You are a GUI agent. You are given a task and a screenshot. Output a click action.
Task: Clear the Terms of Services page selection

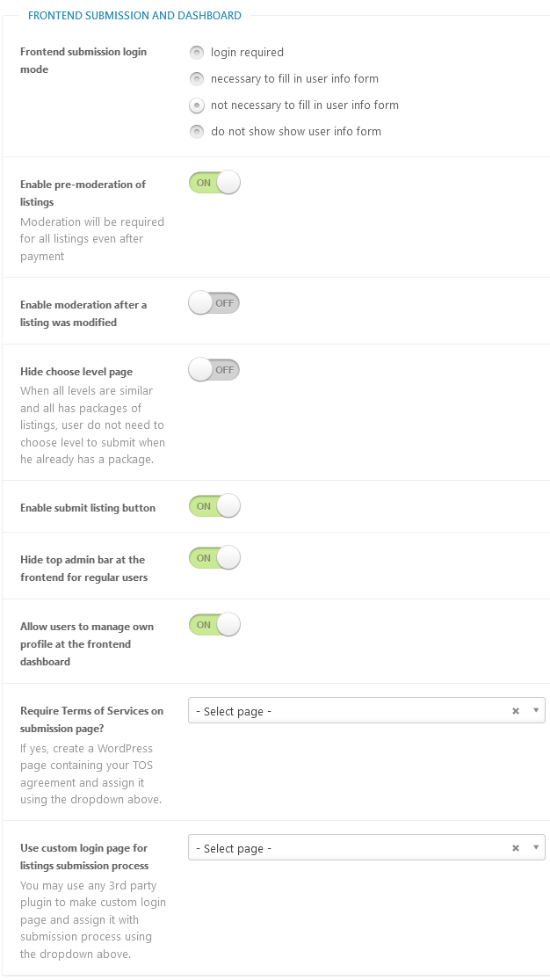pyautogui.click(x=516, y=711)
